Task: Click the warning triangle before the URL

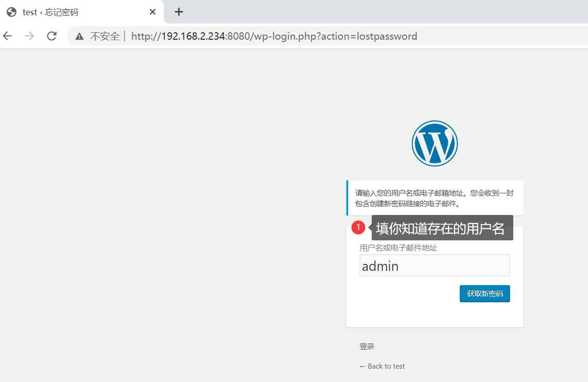Action: pos(79,36)
